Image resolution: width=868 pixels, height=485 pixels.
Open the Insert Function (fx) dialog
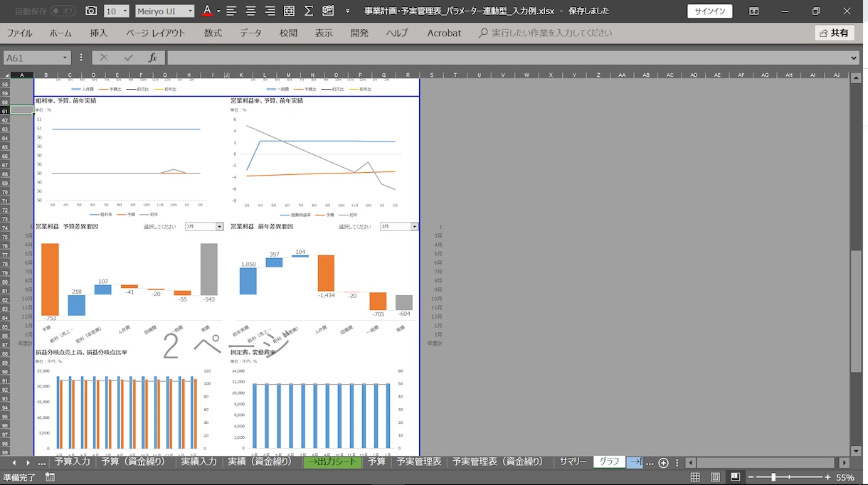(152, 58)
